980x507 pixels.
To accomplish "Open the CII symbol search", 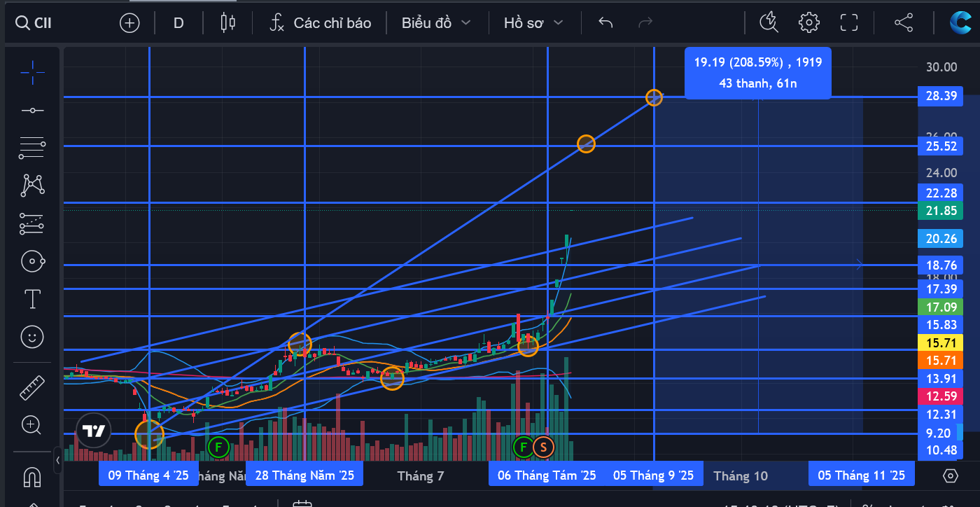I will tap(35, 23).
